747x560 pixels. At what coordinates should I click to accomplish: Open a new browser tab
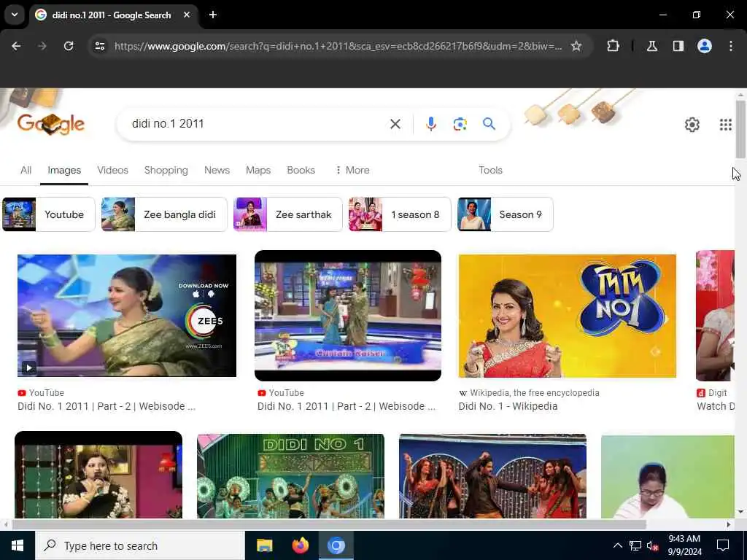pyautogui.click(x=213, y=15)
